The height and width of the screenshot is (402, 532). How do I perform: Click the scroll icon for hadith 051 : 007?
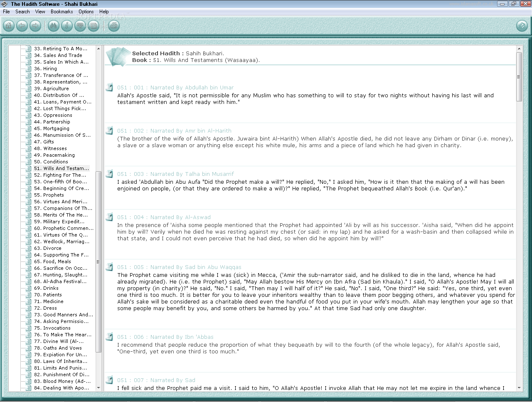click(109, 380)
